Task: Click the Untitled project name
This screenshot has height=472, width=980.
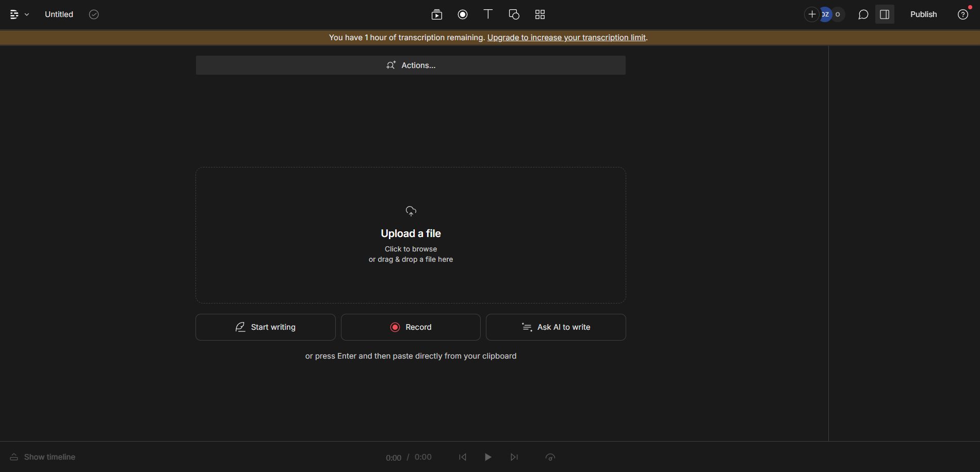Action: pos(59,14)
